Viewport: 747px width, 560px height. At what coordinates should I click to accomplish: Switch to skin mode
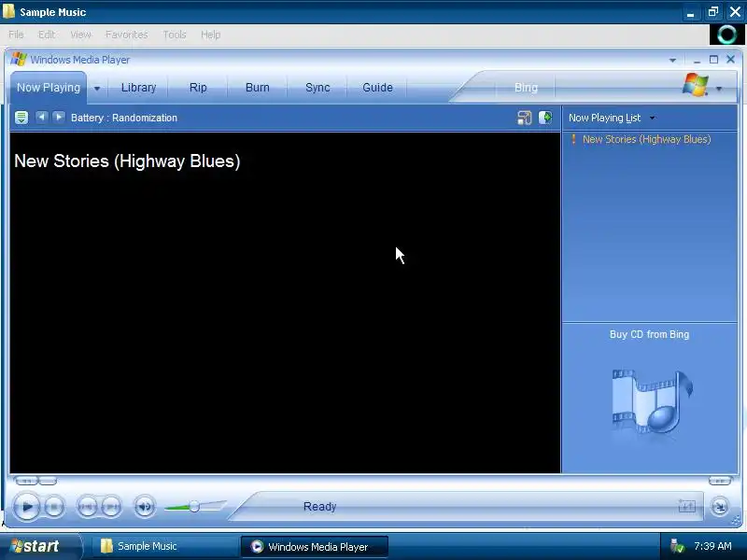point(719,506)
